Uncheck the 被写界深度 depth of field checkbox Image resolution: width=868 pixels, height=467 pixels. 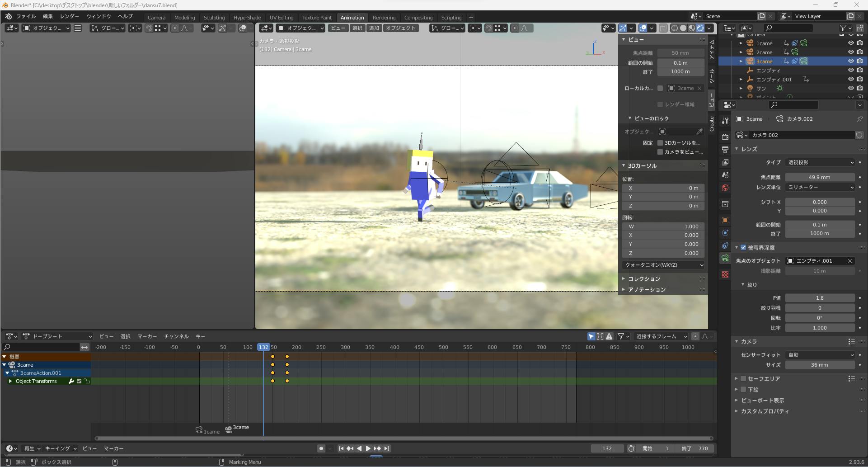pos(743,247)
